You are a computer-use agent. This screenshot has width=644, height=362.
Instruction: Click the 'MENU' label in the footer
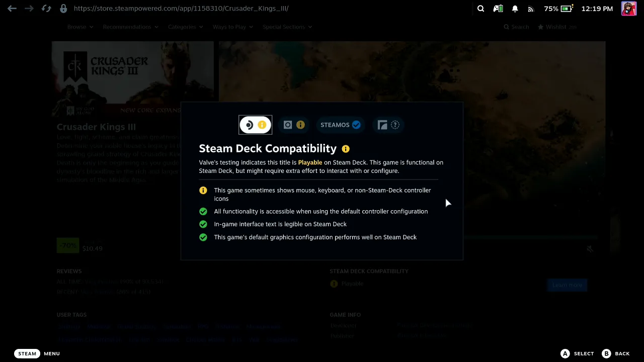coord(52,353)
